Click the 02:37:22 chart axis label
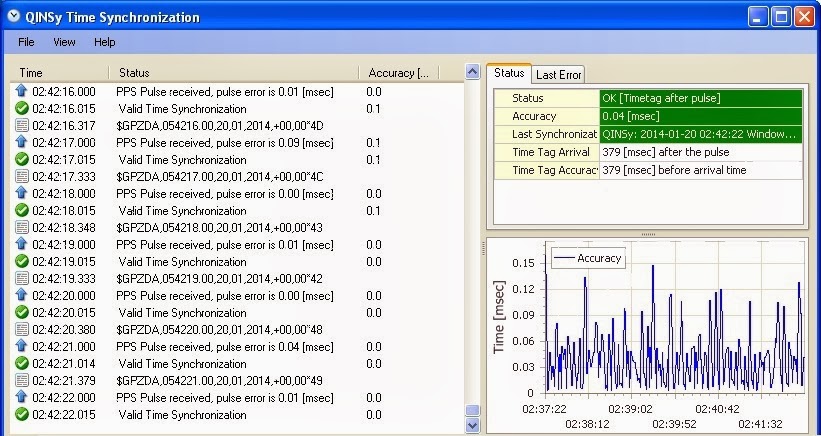 click(x=545, y=409)
